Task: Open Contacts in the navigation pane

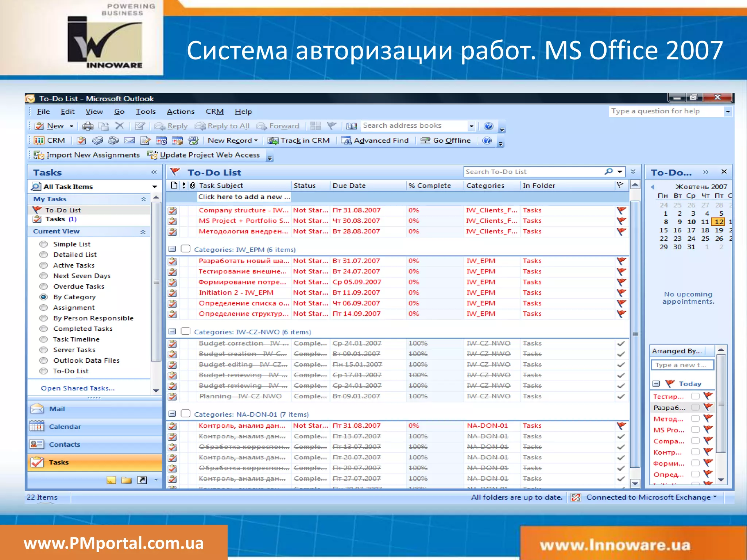Action: pos(95,444)
